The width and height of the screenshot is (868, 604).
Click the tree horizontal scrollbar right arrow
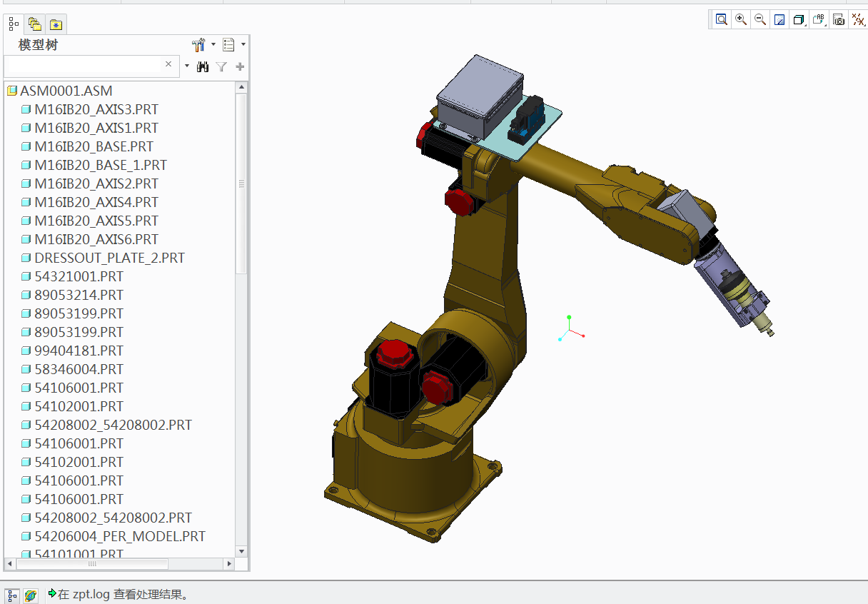[x=229, y=563]
